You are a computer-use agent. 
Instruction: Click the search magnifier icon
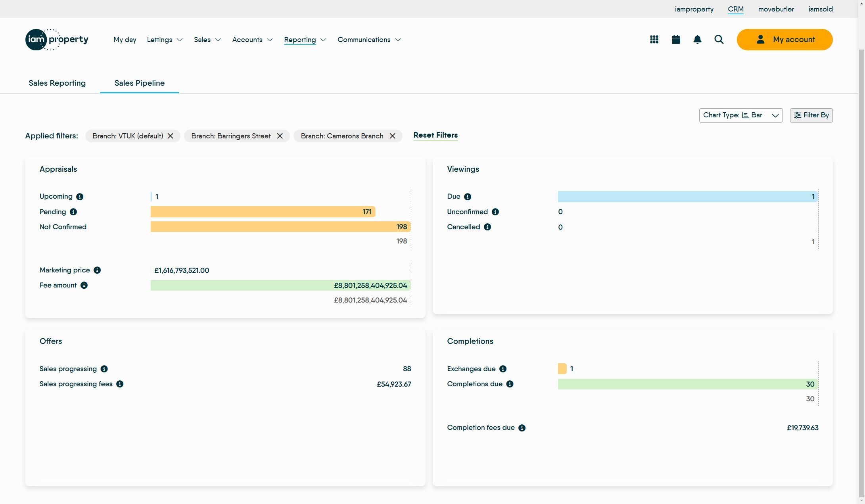(x=719, y=40)
